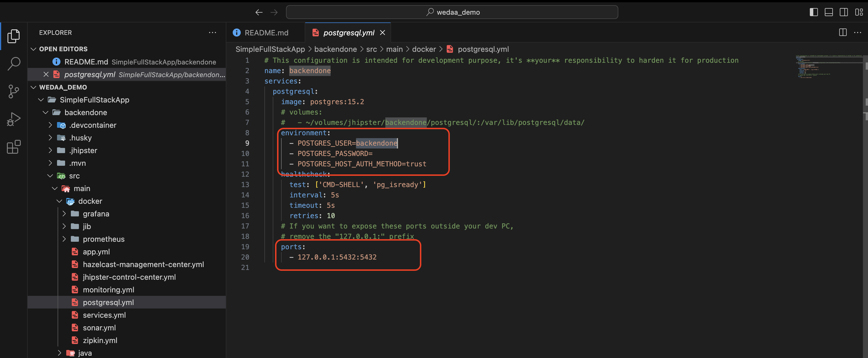Image resolution: width=868 pixels, height=358 pixels.
Task: Click line number 12 in gutter
Action: click(x=245, y=174)
